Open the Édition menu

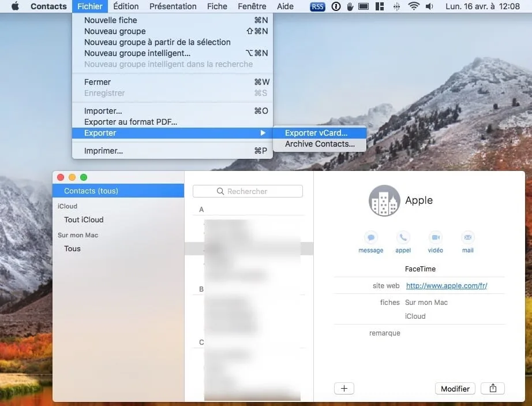tap(125, 6)
